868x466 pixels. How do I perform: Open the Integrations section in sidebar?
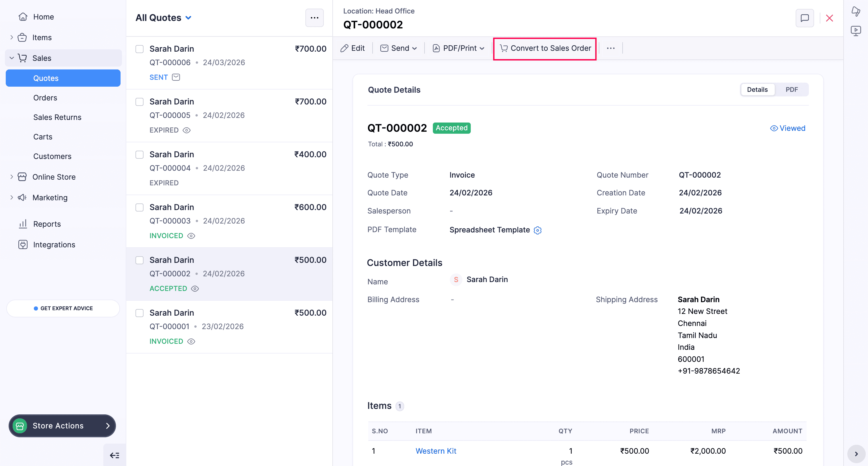(54, 244)
